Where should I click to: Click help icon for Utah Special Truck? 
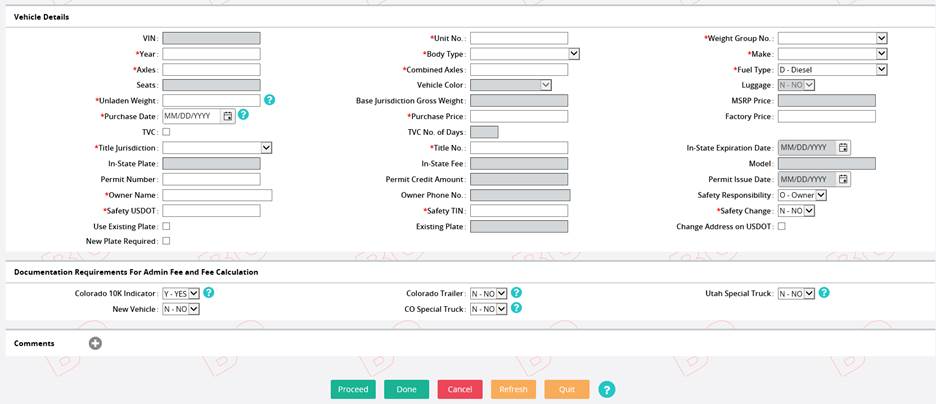tap(824, 293)
